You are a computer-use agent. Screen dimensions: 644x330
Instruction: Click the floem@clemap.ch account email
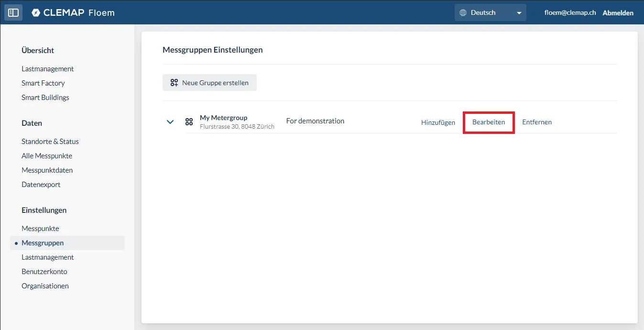[570, 13]
